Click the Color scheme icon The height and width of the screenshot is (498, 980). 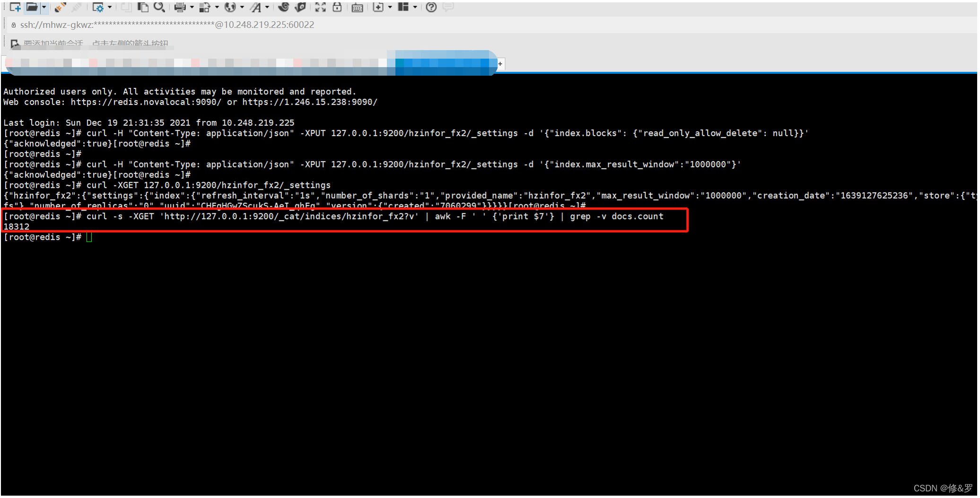click(205, 7)
